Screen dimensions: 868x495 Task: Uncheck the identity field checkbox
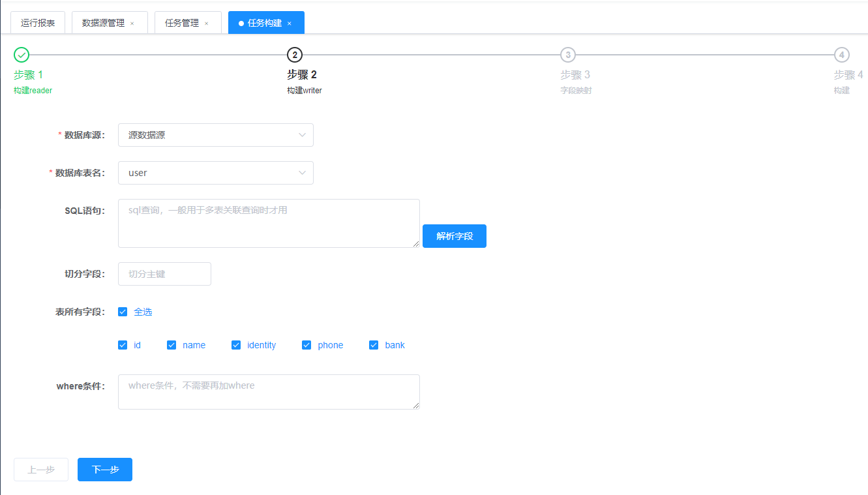(236, 345)
